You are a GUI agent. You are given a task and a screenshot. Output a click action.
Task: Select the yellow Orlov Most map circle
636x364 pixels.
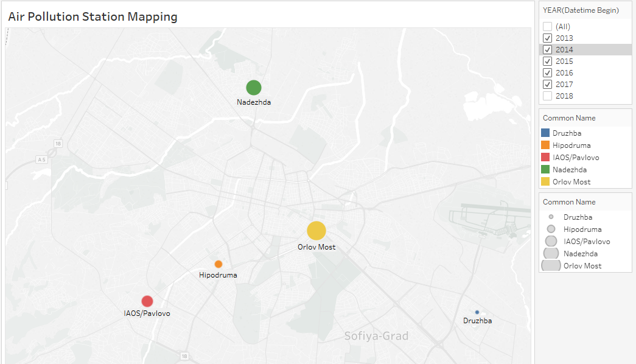316,231
